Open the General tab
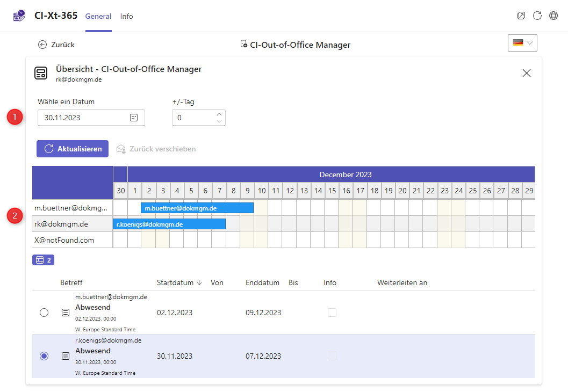The width and height of the screenshot is (568, 392). pos(98,16)
